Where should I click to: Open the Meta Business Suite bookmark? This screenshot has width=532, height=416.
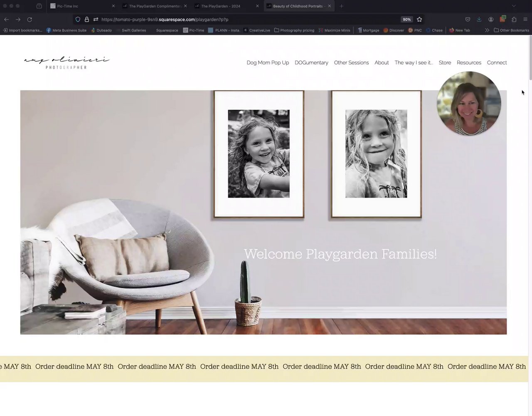(66, 30)
